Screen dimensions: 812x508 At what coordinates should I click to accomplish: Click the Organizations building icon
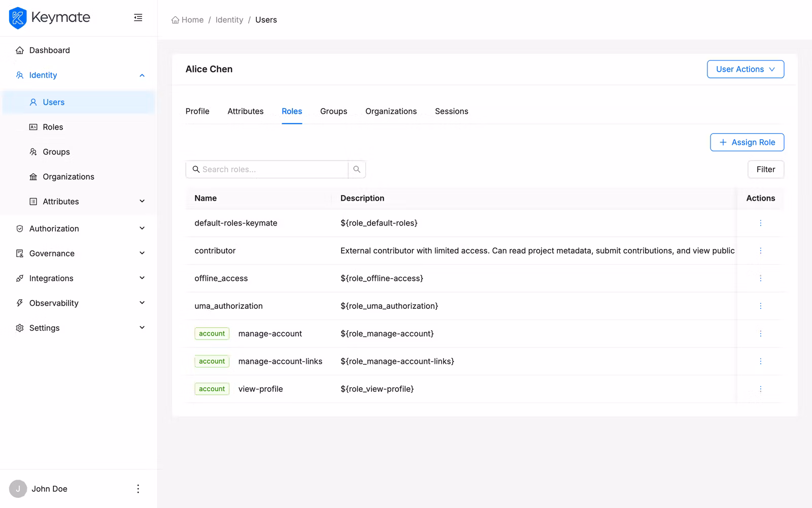(x=33, y=176)
